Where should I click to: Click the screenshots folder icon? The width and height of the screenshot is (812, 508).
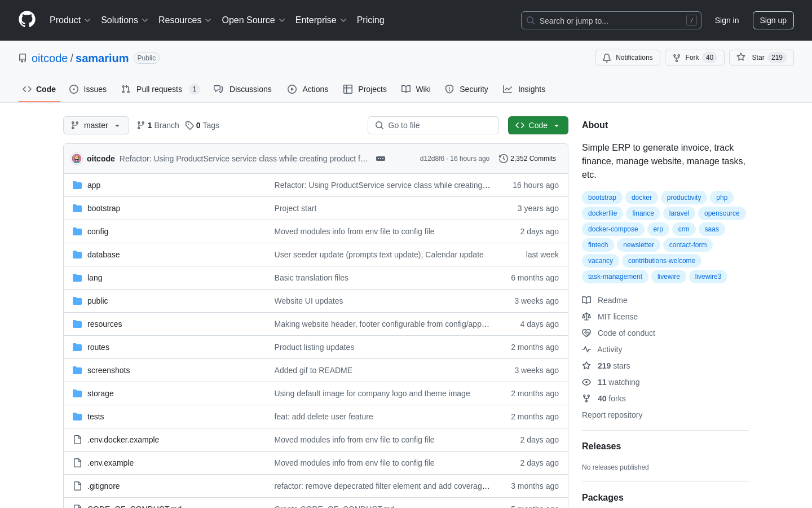pyautogui.click(x=77, y=370)
